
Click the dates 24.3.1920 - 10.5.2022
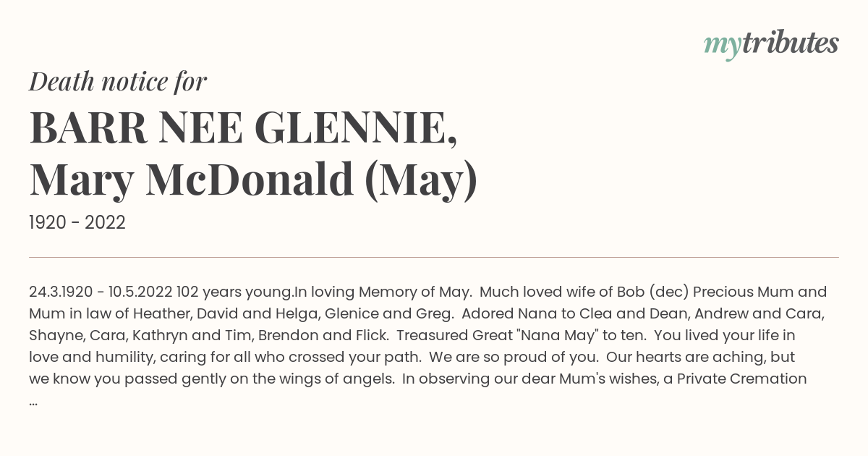(x=101, y=292)
